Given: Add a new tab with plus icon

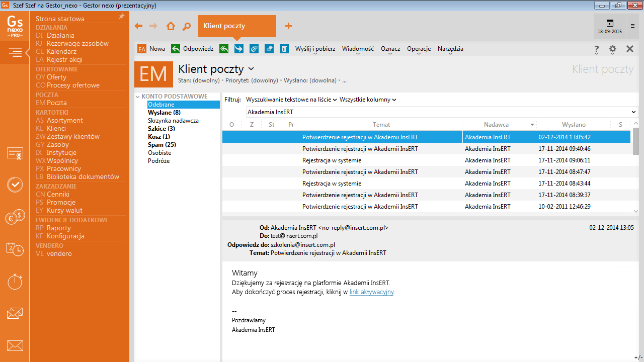Looking at the screenshot, I should 288,26.
